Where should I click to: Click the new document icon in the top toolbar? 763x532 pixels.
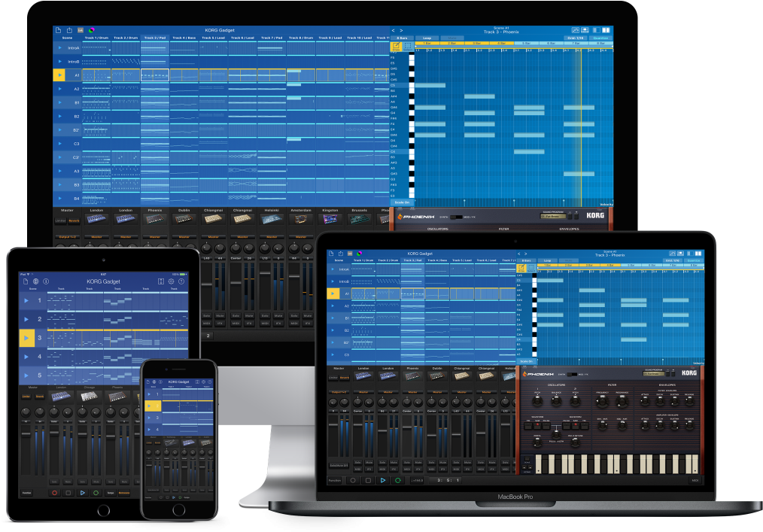(x=59, y=30)
